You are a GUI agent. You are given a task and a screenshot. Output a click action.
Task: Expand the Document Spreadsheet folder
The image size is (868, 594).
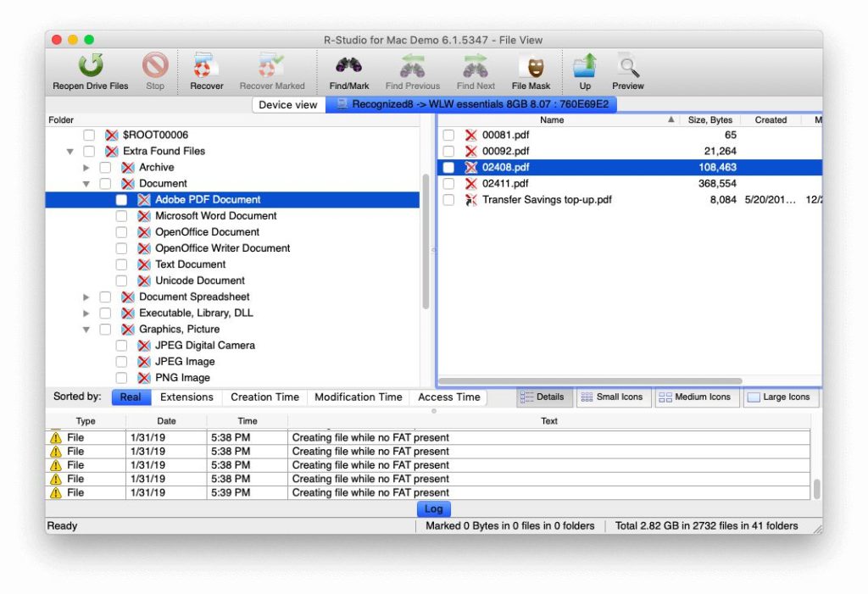86,297
